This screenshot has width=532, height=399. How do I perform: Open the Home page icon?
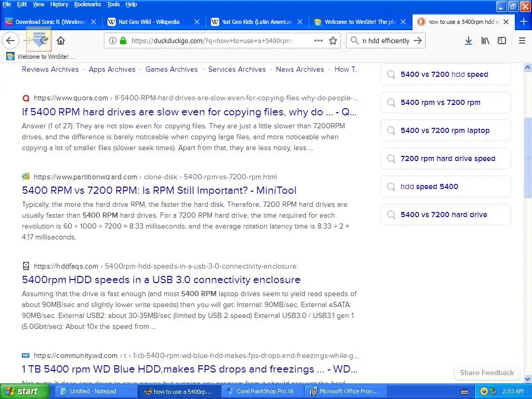coord(61,41)
